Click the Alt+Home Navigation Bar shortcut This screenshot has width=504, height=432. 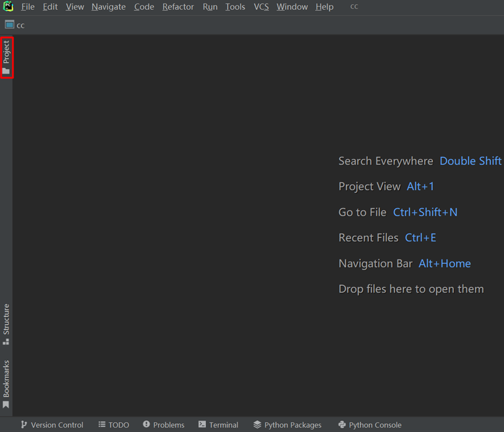point(445,264)
